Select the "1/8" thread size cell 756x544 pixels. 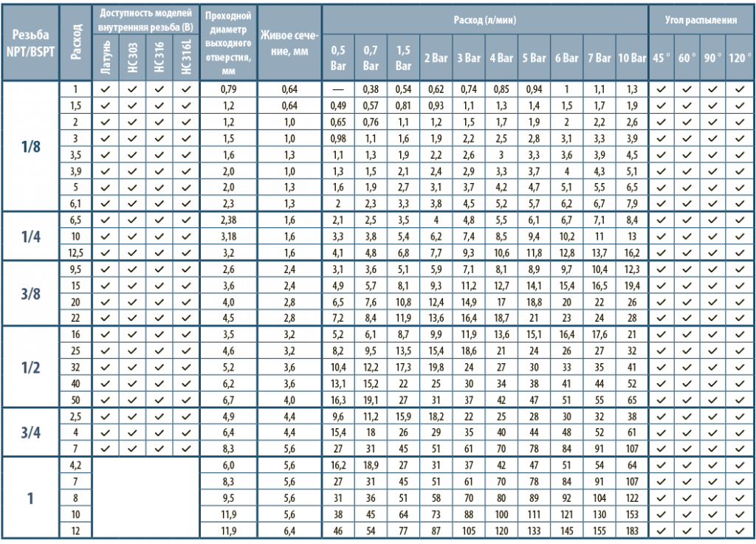coord(30,146)
